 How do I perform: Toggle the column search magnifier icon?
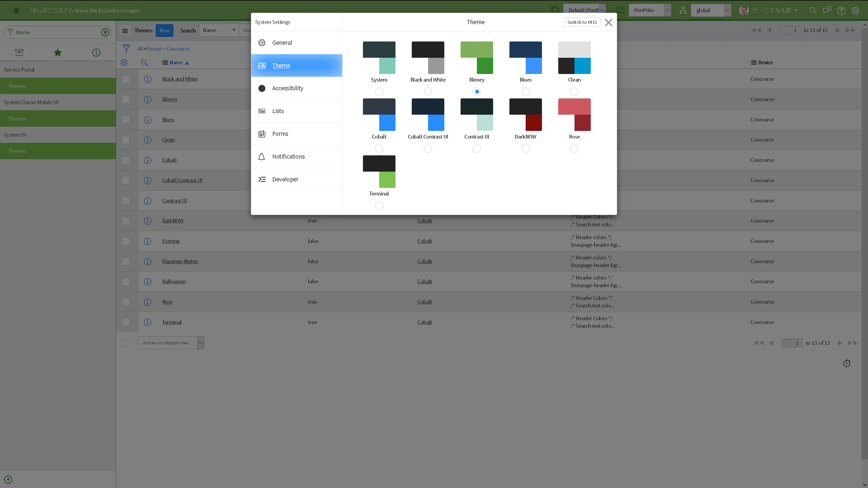(145, 63)
